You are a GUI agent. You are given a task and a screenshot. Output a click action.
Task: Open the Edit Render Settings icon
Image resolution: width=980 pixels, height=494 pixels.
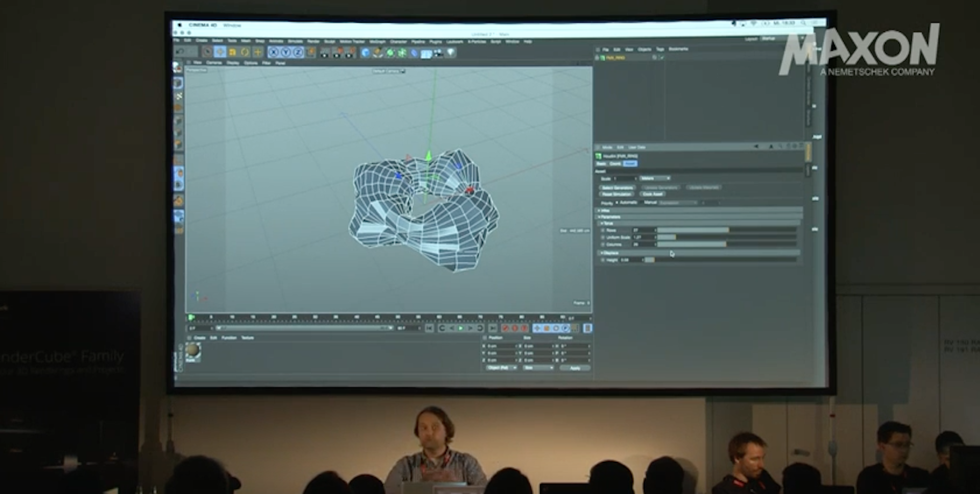pyautogui.click(x=350, y=52)
